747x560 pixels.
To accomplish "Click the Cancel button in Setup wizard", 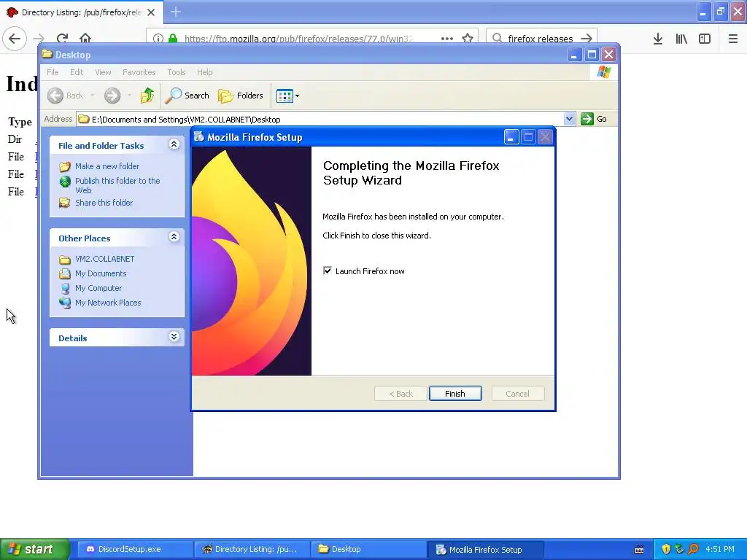I will click(517, 393).
